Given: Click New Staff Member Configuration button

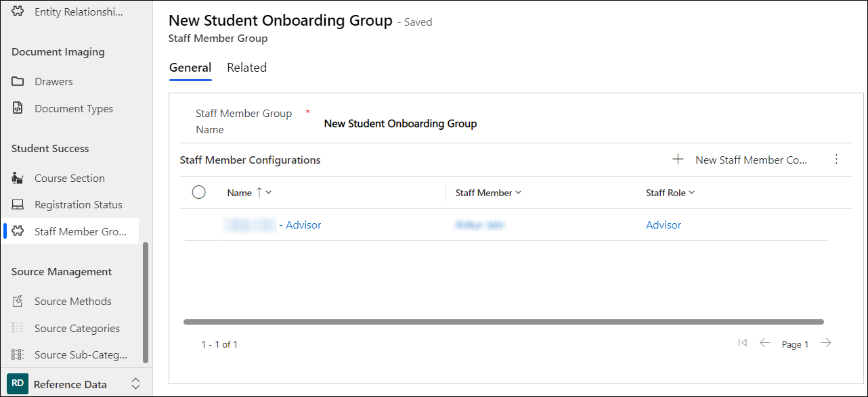Looking at the screenshot, I should 751,160.
